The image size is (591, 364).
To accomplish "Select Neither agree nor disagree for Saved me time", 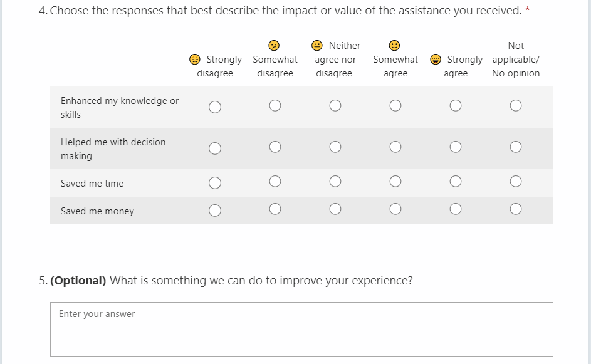I will pos(335,182).
